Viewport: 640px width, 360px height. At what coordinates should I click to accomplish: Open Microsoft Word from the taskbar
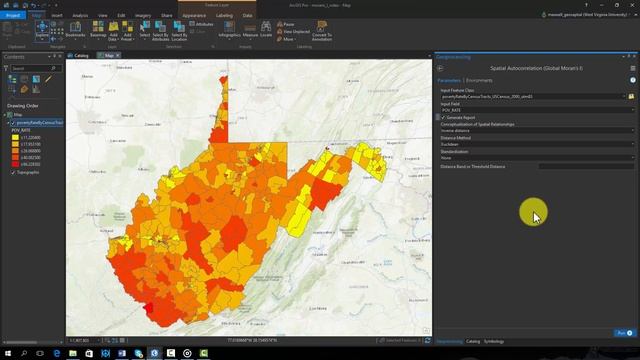click(x=122, y=353)
